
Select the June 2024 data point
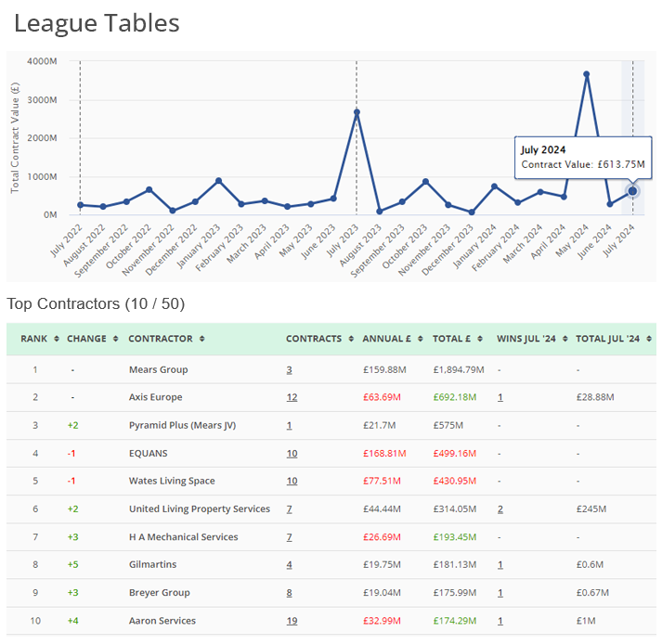(610, 204)
